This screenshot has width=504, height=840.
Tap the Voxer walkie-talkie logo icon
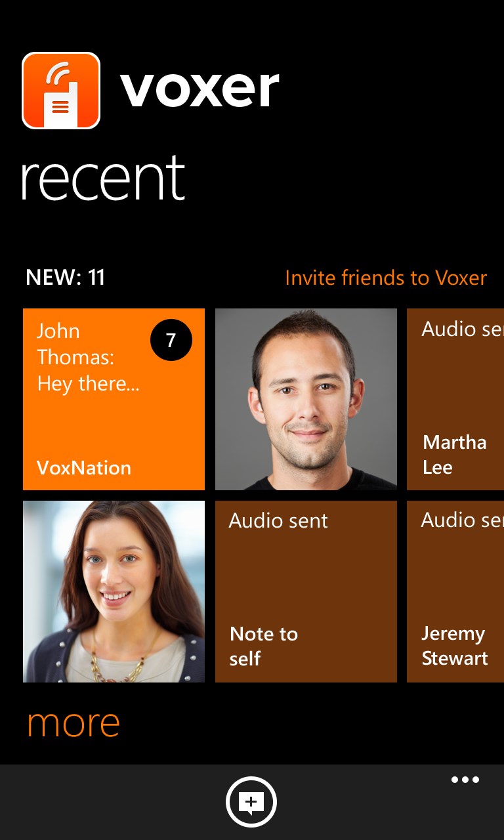(x=61, y=91)
